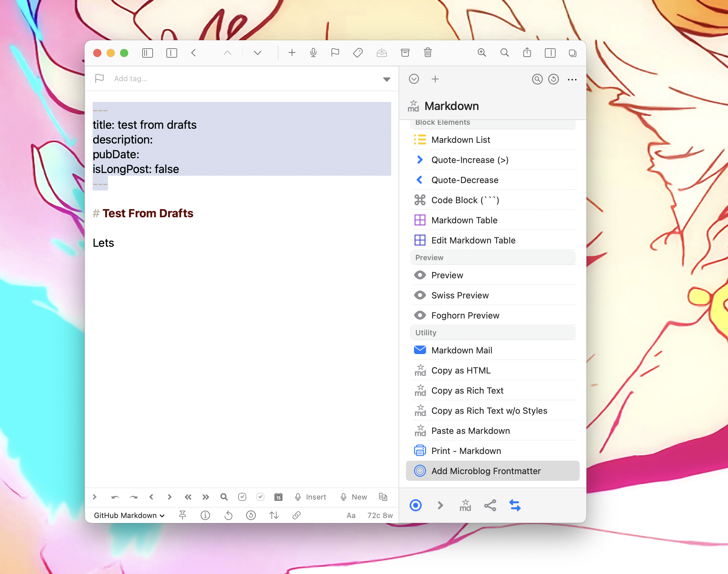Viewport: 728px width, 574px height.
Task: Run the Foghorn Preview action
Action: [492, 315]
